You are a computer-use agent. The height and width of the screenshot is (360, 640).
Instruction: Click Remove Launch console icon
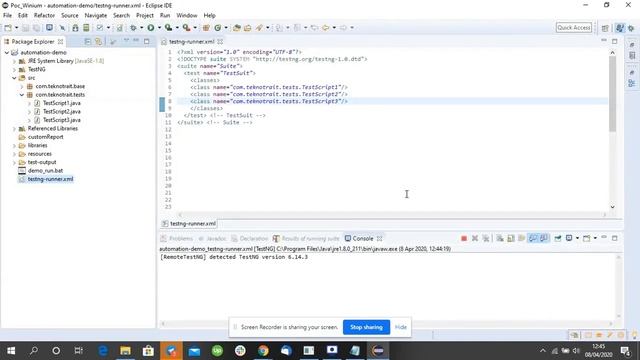(475, 238)
